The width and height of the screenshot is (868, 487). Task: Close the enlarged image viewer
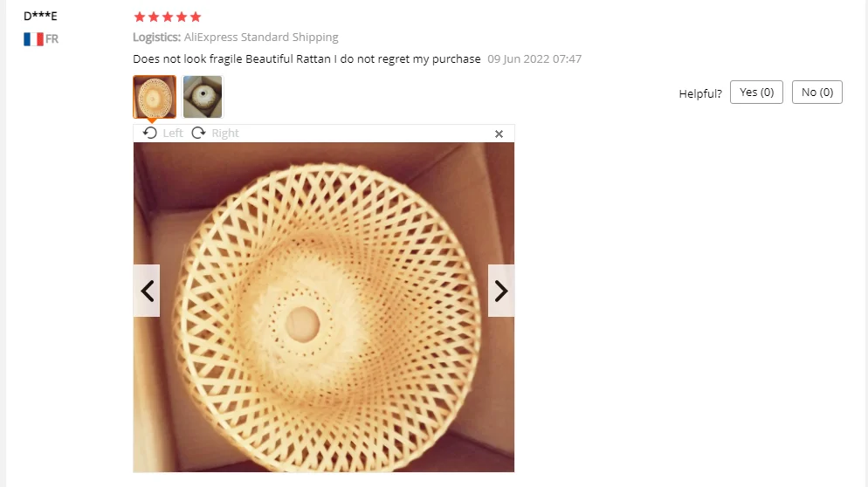click(x=499, y=134)
